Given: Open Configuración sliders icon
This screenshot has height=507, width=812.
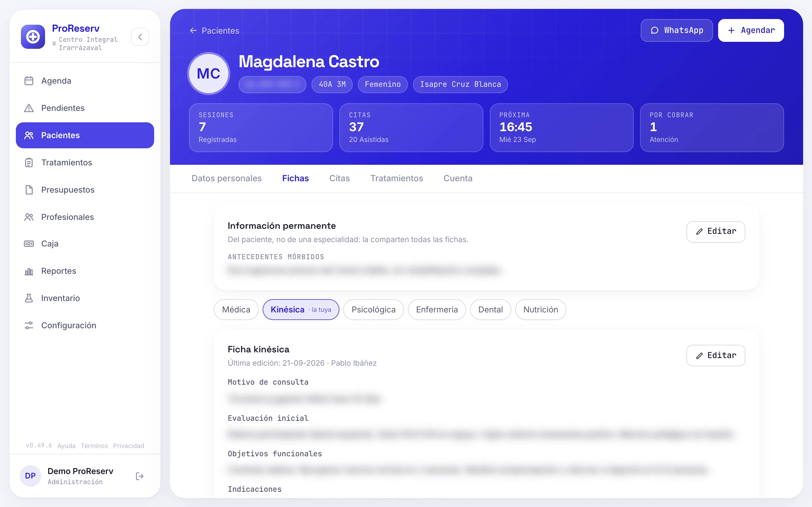Looking at the screenshot, I should (x=29, y=325).
